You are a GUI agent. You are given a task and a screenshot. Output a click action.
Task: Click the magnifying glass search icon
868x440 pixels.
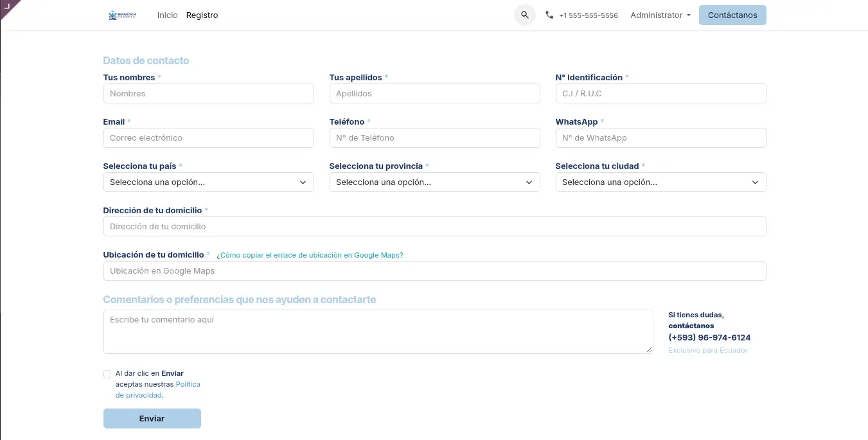tap(525, 15)
